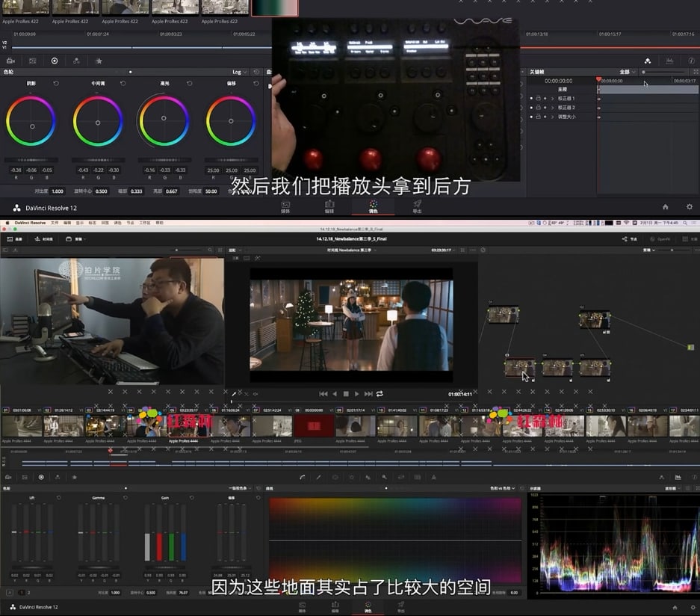Open RGB Mixer palette in upper window
The image size is (700, 616).
tap(76, 61)
